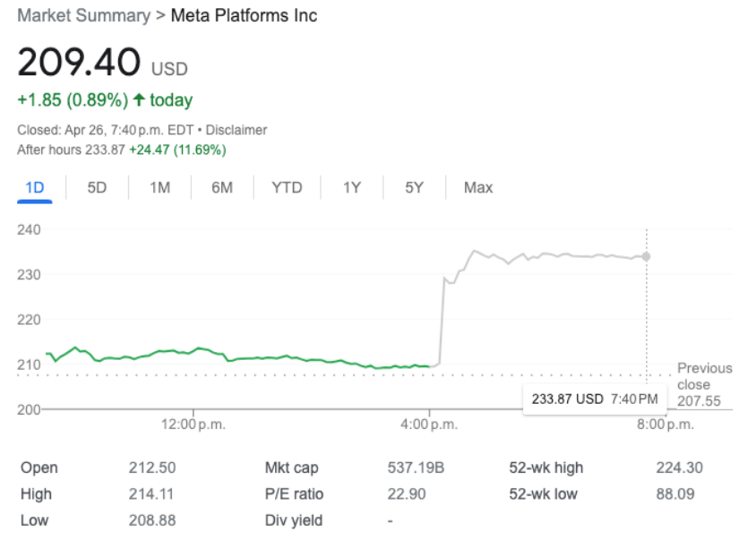
Task: Click the Meta Platforms Inc title
Action: coord(244,16)
